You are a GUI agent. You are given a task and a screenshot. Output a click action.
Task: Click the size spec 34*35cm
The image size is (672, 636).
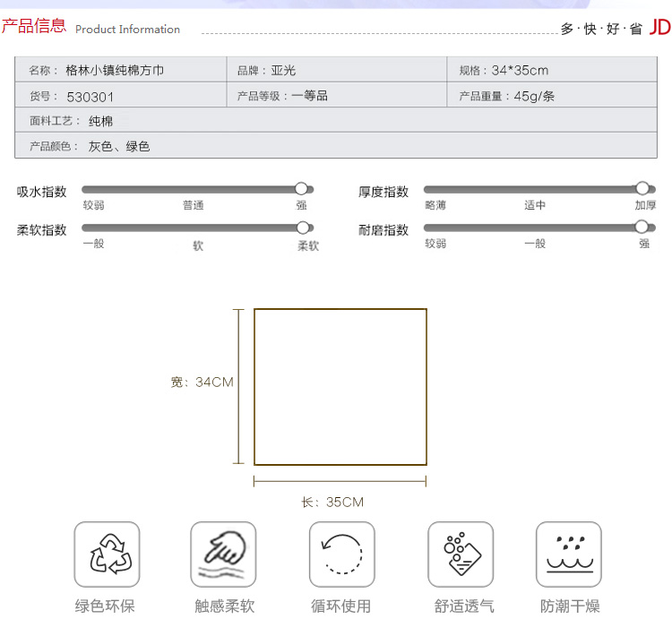pyautogui.click(x=520, y=70)
